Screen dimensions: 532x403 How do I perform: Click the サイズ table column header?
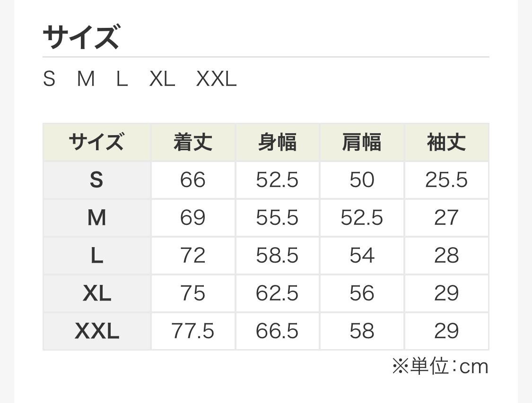coord(96,142)
